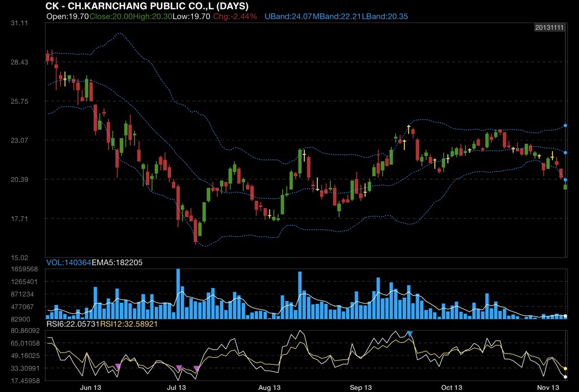The height and width of the screenshot is (392, 579).
Task: Click the High:20.30 value
Action: [152, 16]
